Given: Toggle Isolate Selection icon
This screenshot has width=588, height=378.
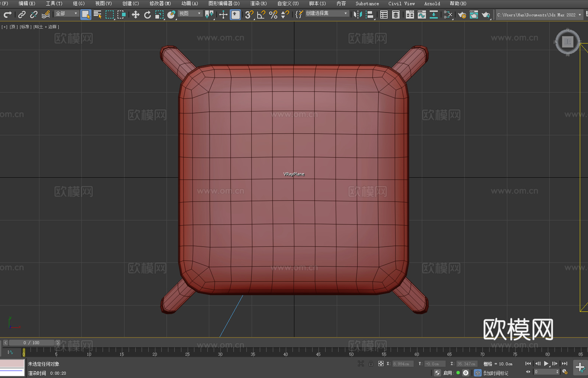Looking at the screenshot, I should pyautogui.click(x=361, y=364).
